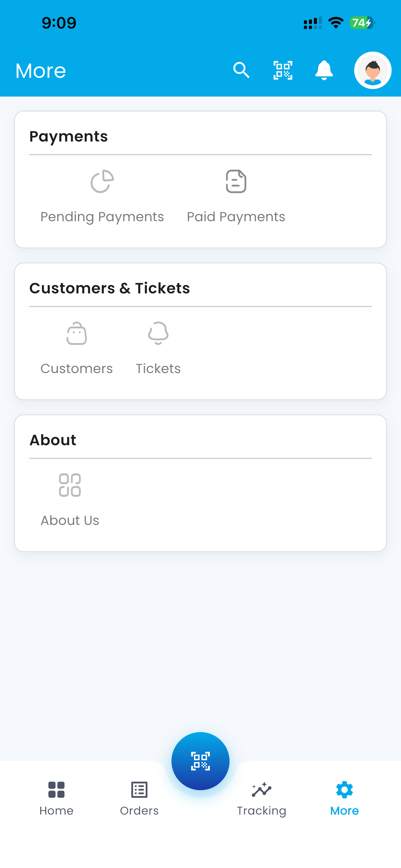Switch to the Tracking tab

[x=261, y=799]
